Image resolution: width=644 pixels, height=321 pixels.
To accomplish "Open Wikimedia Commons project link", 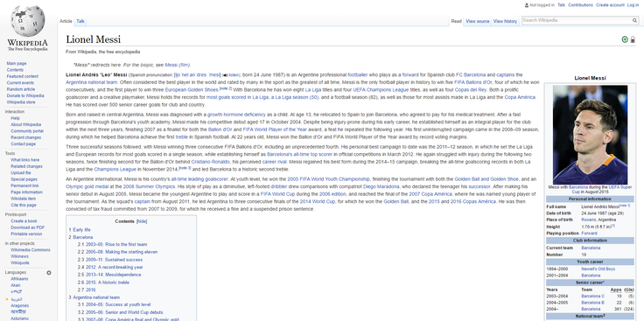I will pyautogui.click(x=31, y=250).
